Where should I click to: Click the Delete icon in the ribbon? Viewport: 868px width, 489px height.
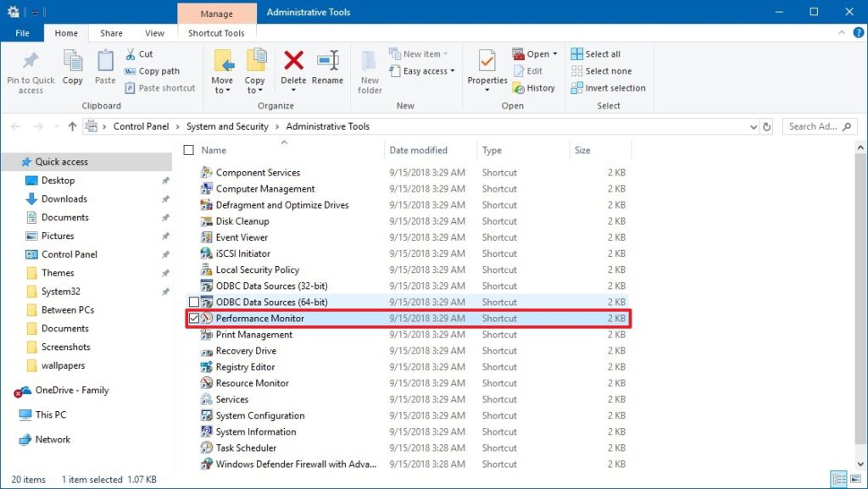coord(293,62)
